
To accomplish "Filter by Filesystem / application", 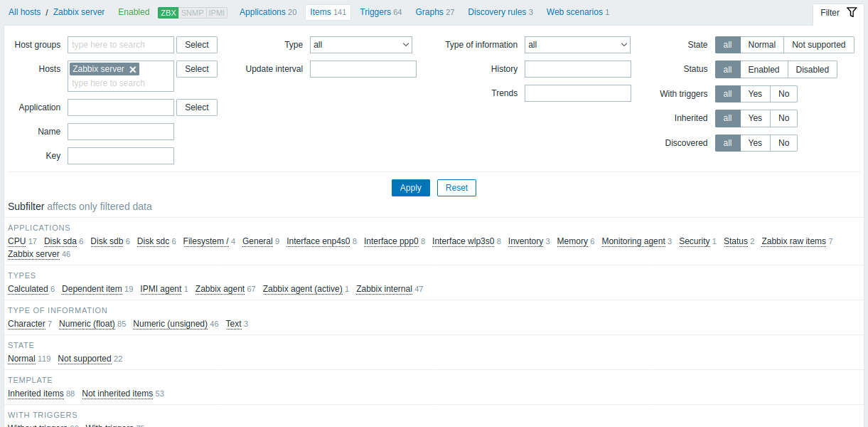I will (206, 241).
